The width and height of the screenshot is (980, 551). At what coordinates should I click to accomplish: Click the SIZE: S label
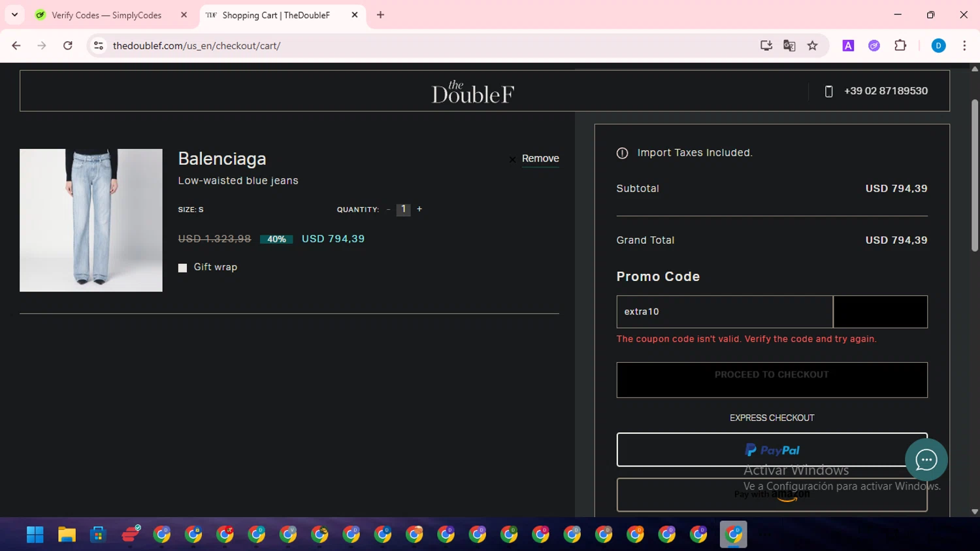(x=191, y=210)
